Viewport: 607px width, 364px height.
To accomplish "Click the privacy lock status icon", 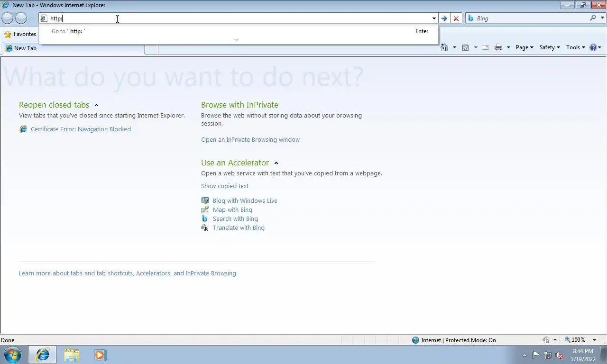I will coord(546,340).
